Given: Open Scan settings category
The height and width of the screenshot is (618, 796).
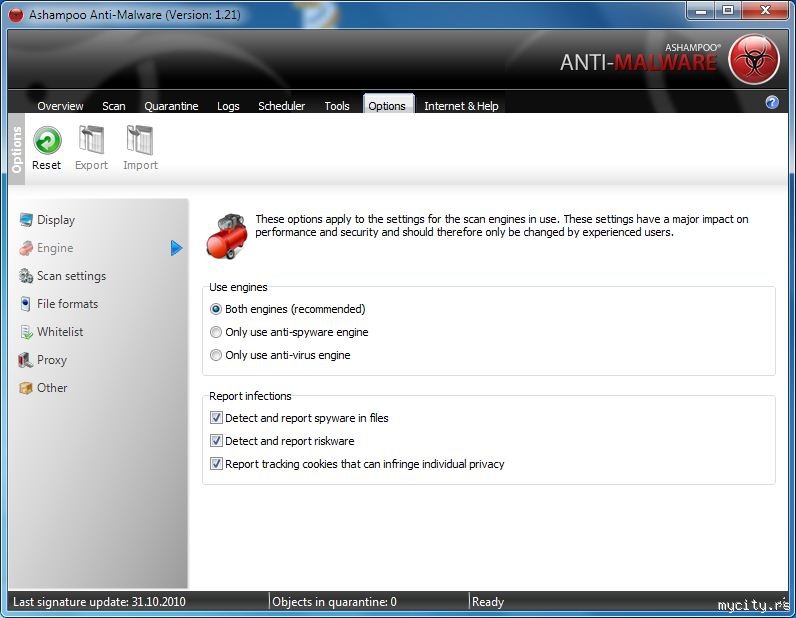Looking at the screenshot, I should click(71, 276).
